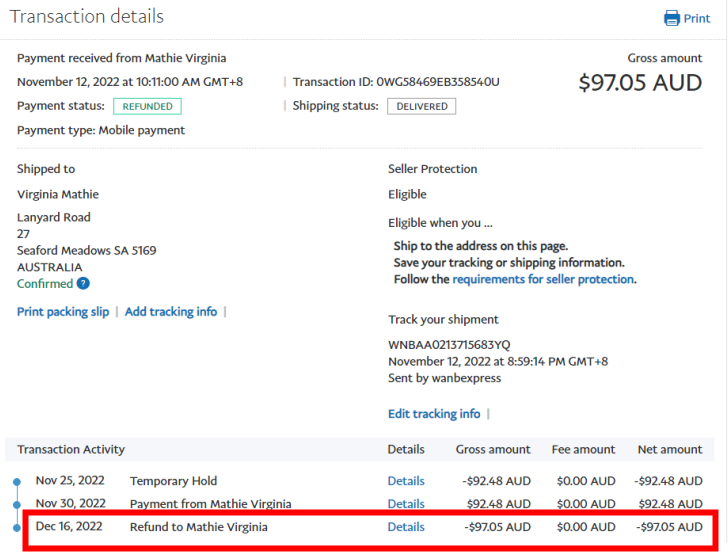Screen dimensions: 728x559
Task: Open Details for Refund to Mathie Virginia
Action: pyautogui.click(x=406, y=527)
